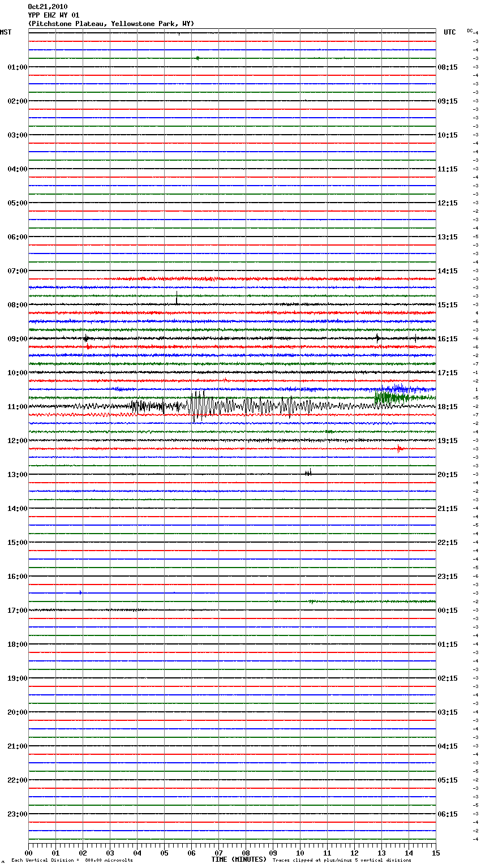
Task: Click the 16:15 UTC time label
Action: coord(448,339)
